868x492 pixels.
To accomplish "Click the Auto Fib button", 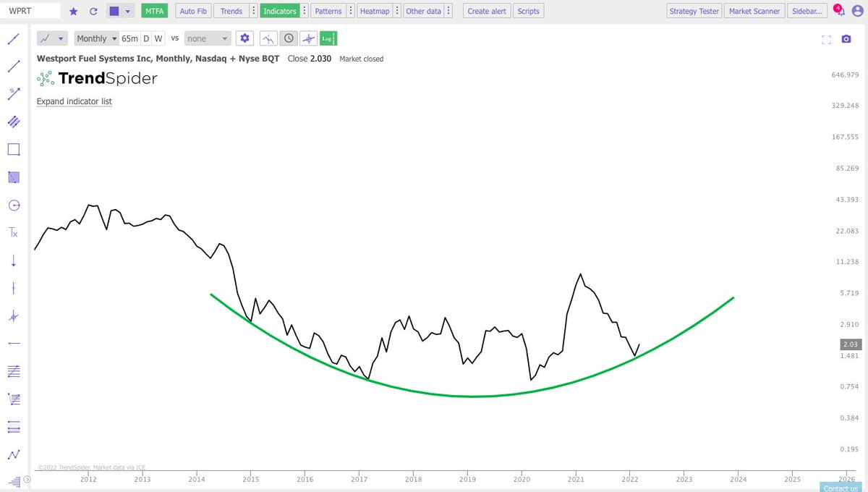I will 192,12.
